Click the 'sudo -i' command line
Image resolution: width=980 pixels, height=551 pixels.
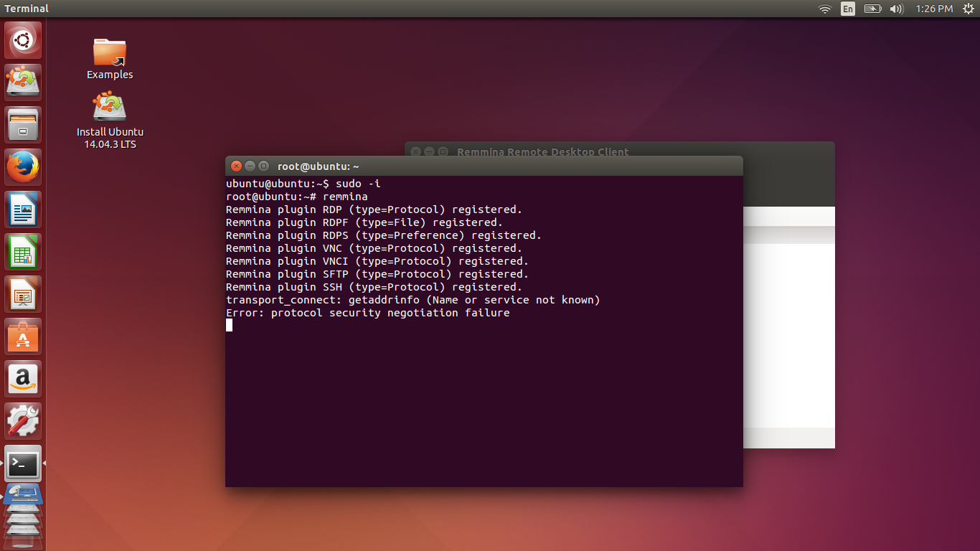[303, 184]
